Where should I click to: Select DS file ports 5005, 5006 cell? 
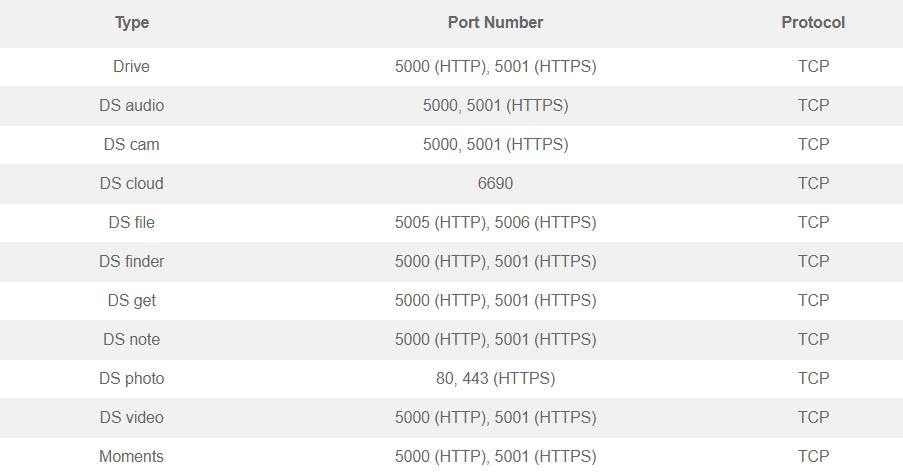[x=495, y=222]
